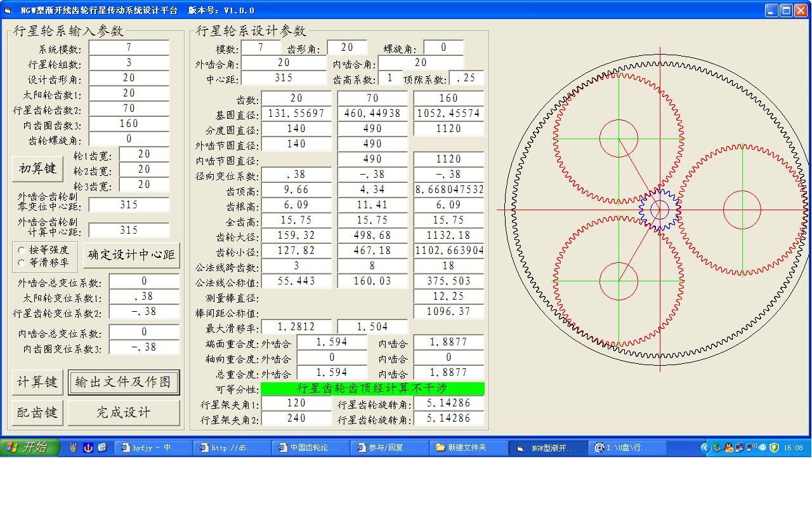Click the 系统模数 input field
The height and width of the screenshot is (508, 812).
coord(129,48)
